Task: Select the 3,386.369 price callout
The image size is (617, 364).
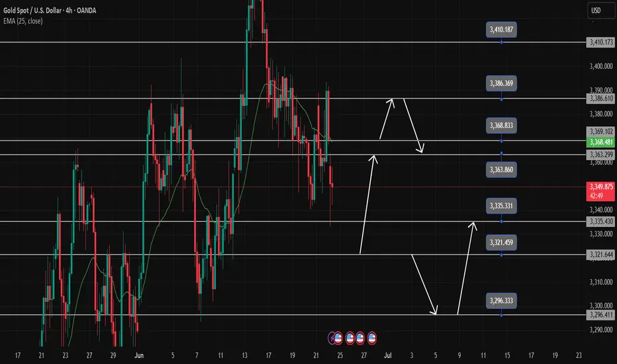Action: (501, 83)
